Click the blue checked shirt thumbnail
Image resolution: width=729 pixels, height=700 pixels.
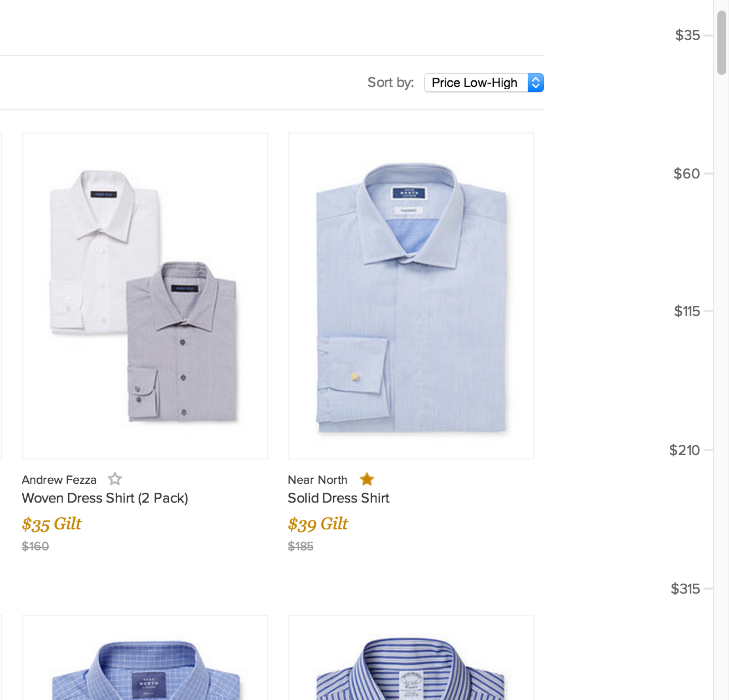click(x=145, y=666)
